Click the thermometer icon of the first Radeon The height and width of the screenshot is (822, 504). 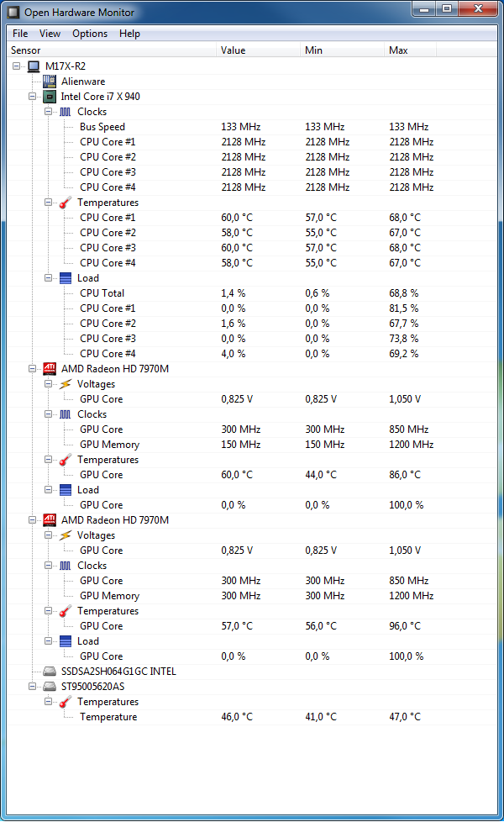tap(65, 460)
